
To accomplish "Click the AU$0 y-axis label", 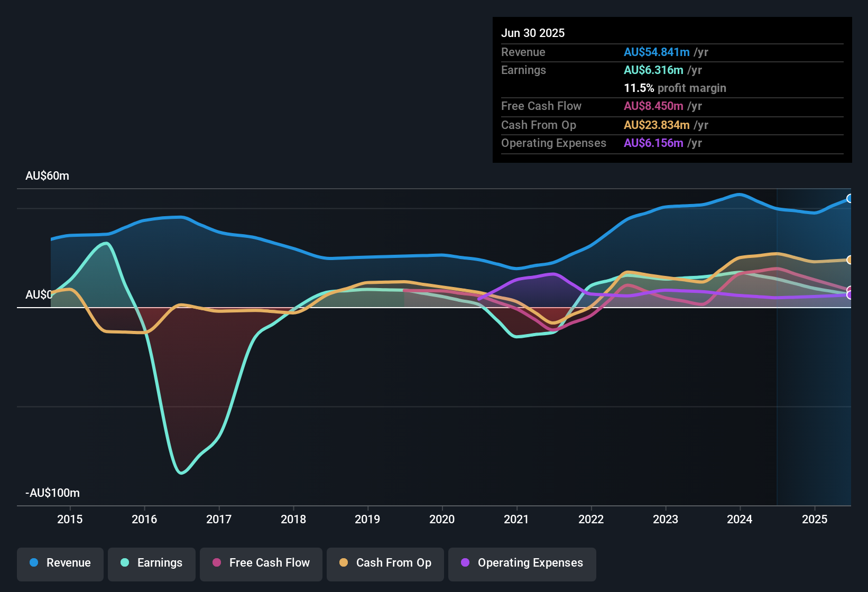I will [x=39, y=294].
